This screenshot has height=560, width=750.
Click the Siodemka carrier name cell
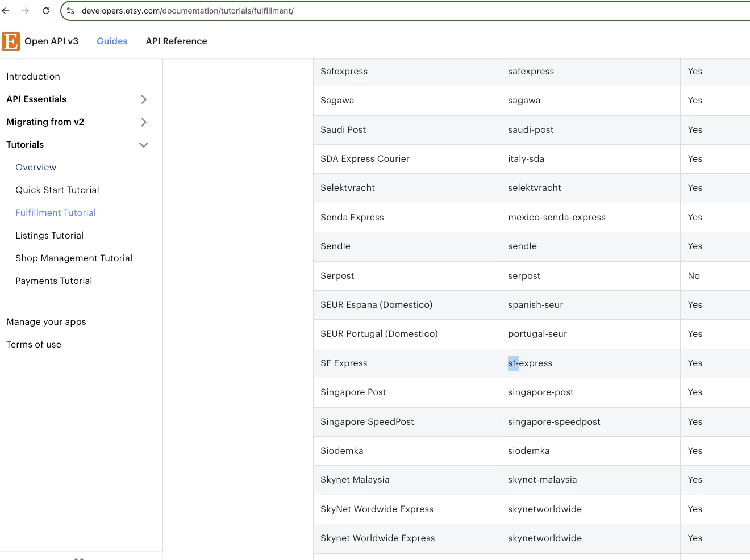click(407, 451)
